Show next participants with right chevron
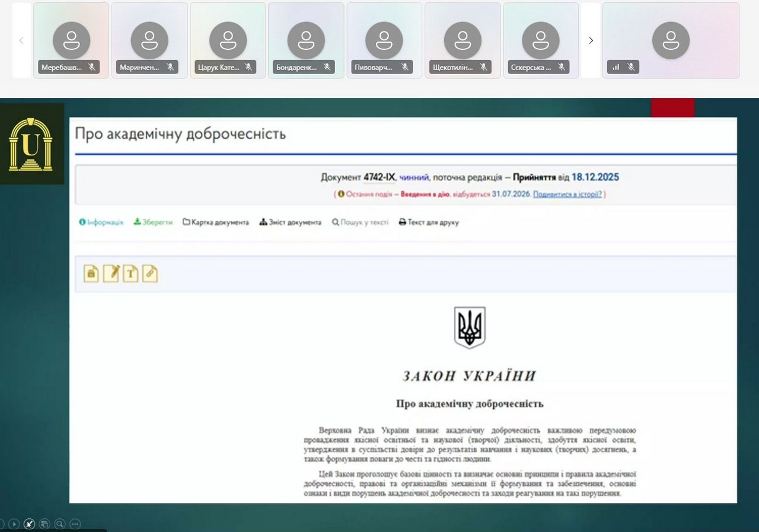The height and width of the screenshot is (532, 759). pyautogui.click(x=591, y=40)
